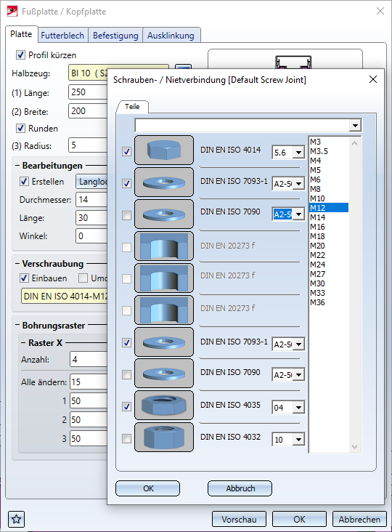Open the Ausklinkung tab
This screenshot has width=392, height=532.
click(x=171, y=36)
